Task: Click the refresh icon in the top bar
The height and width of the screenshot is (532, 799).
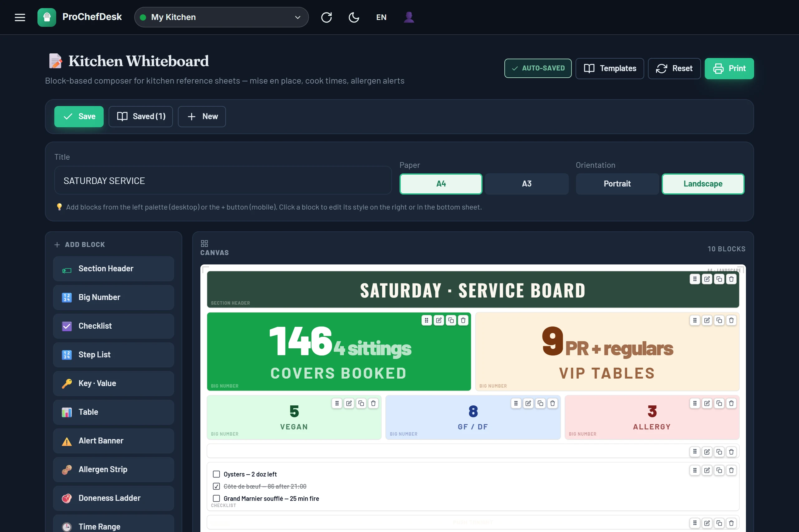Action: point(326,17)
